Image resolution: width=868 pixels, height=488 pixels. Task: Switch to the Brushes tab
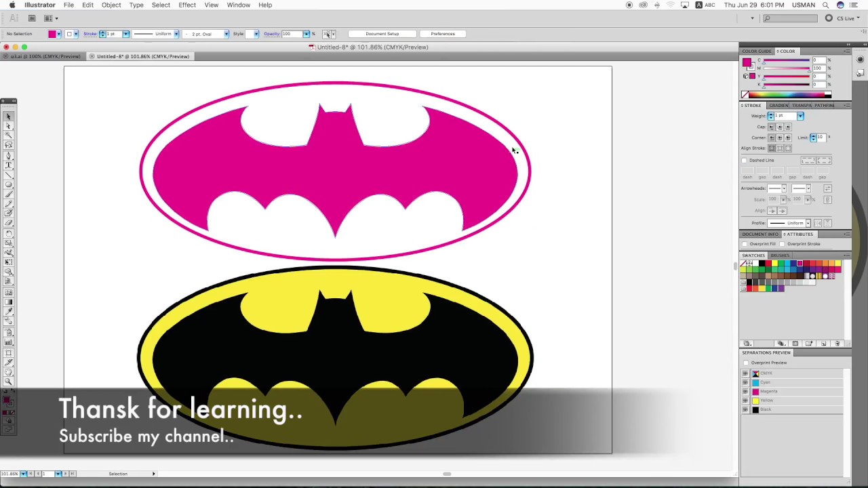point(780,256)
